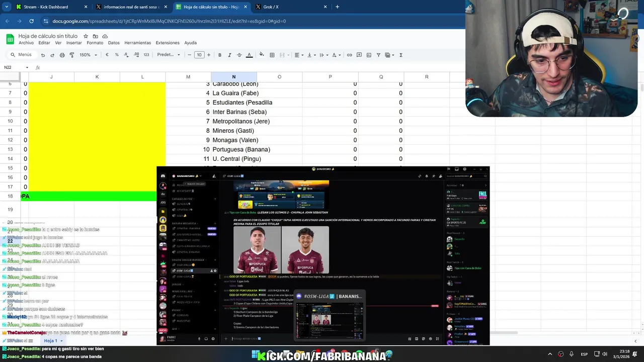
Task: Insert chart from the toolbar
Action: 369,55
